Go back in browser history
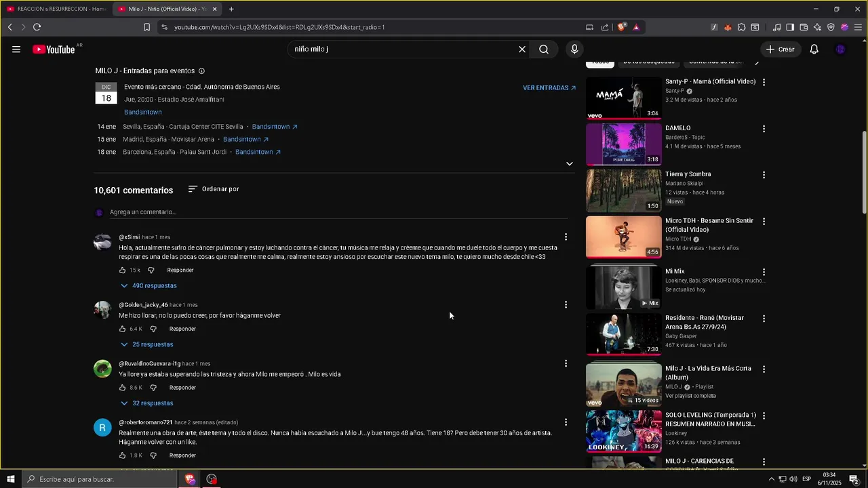The width and height of the screenshot is (868, 488). (x=9, y=27)
